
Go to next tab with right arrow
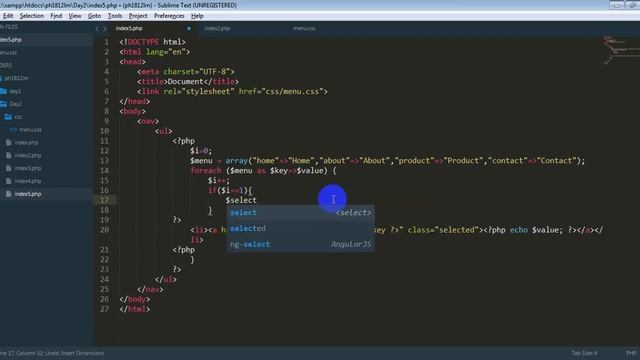click(x=105, y=29)
